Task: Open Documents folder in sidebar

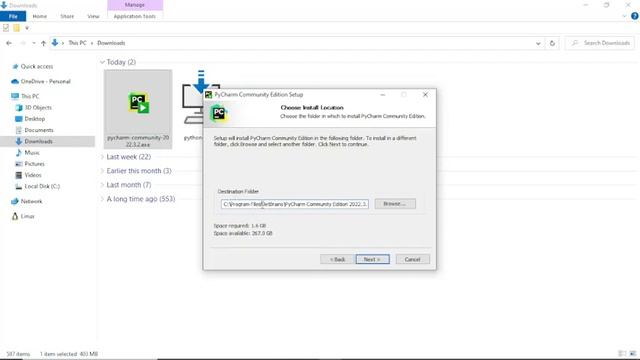Action: click(x=39, y=130)
